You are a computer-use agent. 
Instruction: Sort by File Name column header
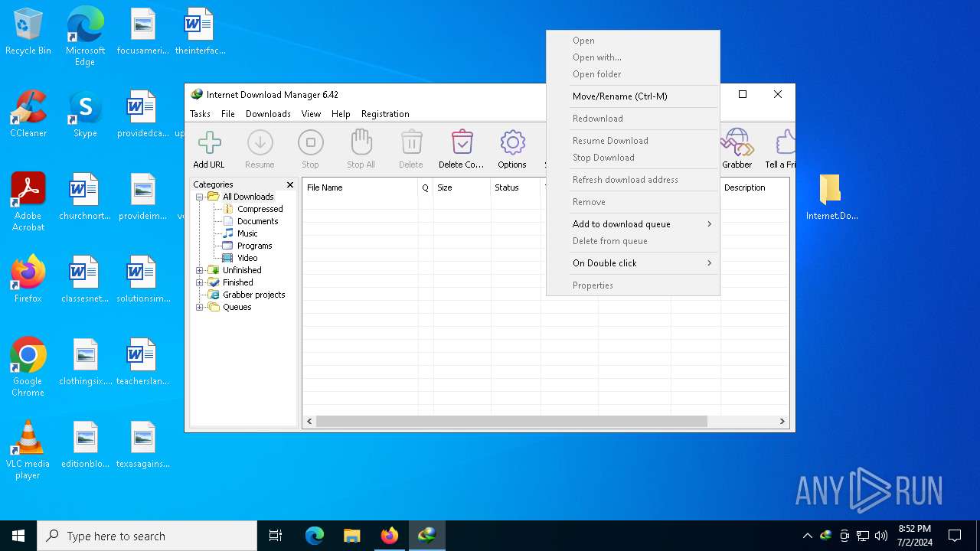click(360, 187)
